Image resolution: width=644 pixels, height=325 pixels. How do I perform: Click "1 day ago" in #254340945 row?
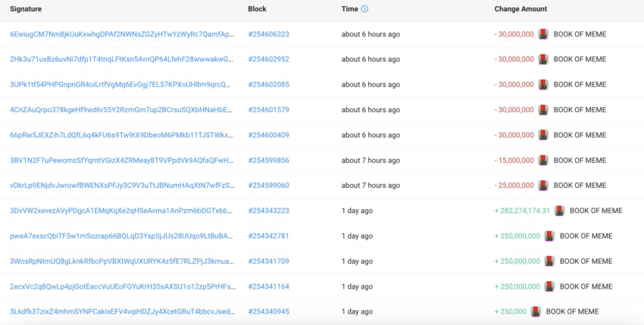coord(357,312)
